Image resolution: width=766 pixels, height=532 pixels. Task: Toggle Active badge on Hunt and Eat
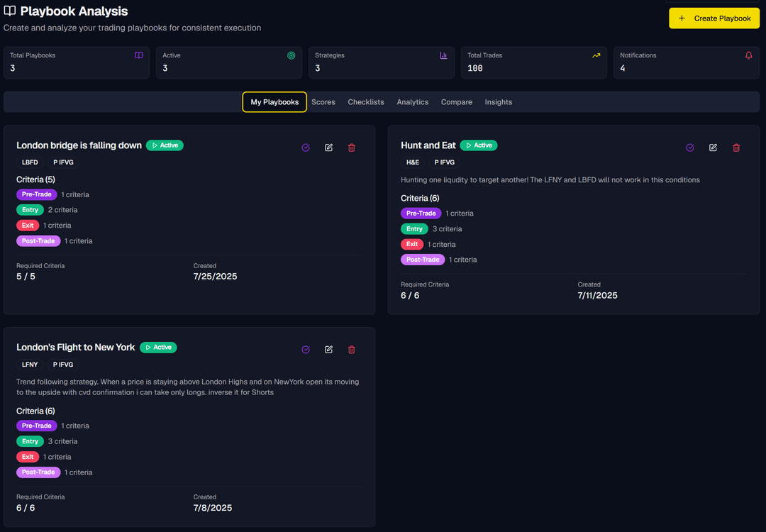[x=479, y=145]
